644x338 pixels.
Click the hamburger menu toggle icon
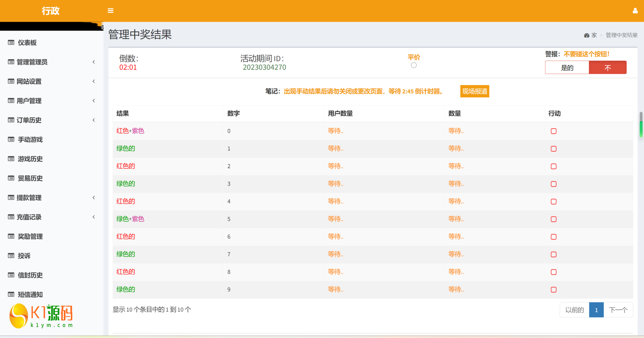coord(110,11)
